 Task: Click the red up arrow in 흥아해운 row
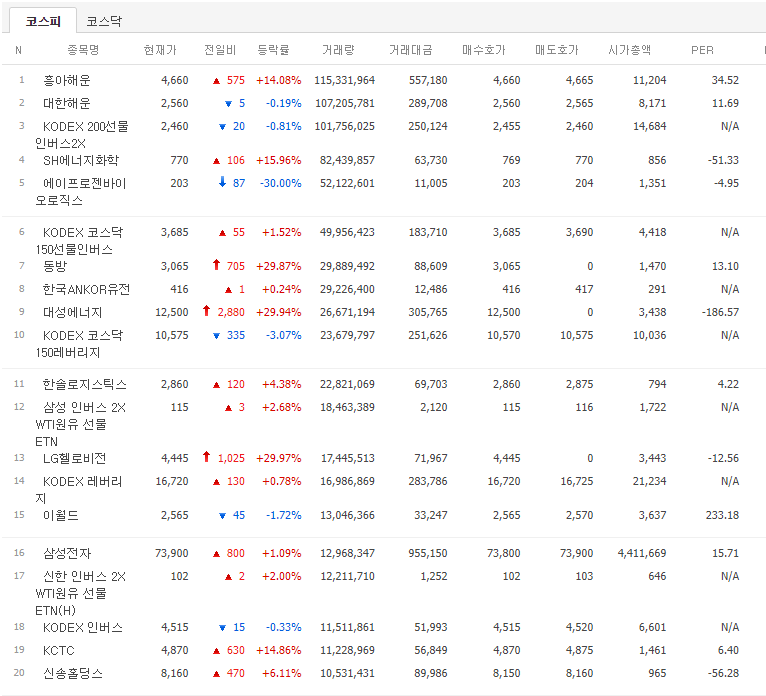216,81
